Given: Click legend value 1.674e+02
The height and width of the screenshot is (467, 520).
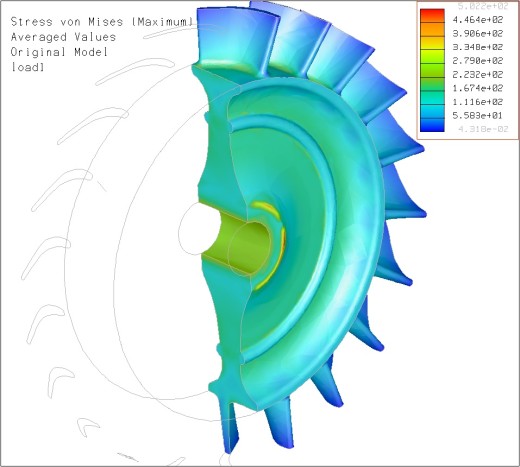Looking at the screenshot, I should pos(477,88).
